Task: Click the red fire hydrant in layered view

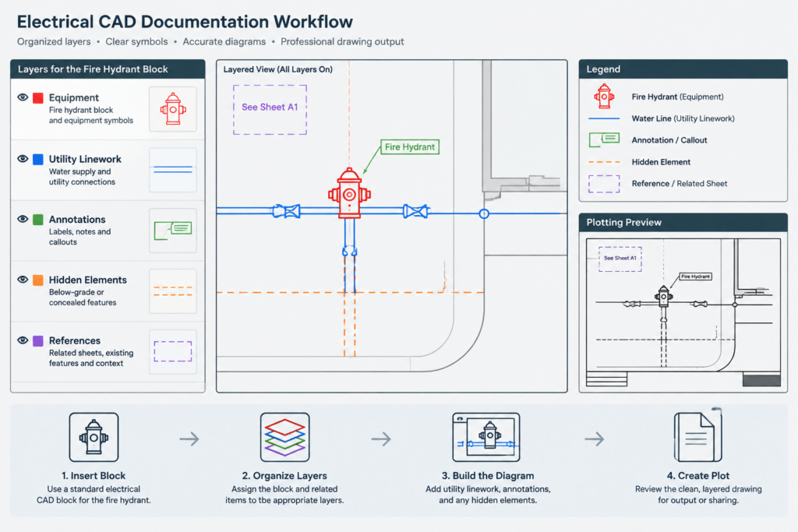Action: (x=349, y=194)
